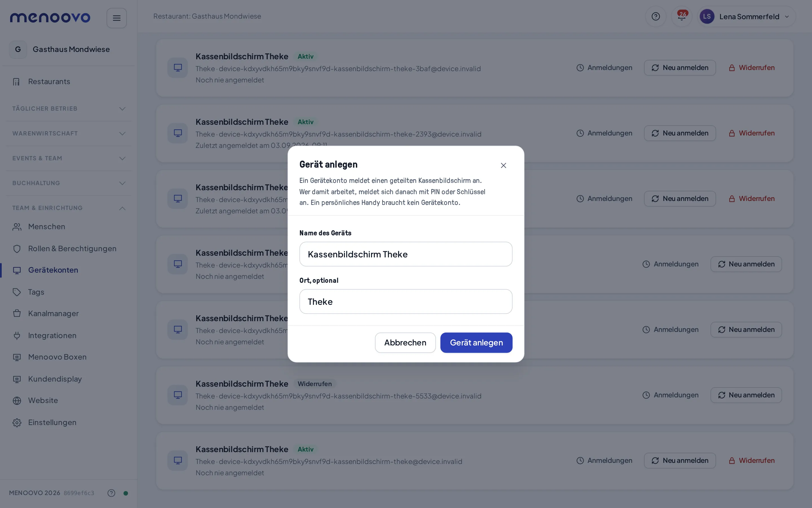Open Anmeldungen for device ending 5533
This screenshot has width=812, height=508.
click(x=670, y=395)
